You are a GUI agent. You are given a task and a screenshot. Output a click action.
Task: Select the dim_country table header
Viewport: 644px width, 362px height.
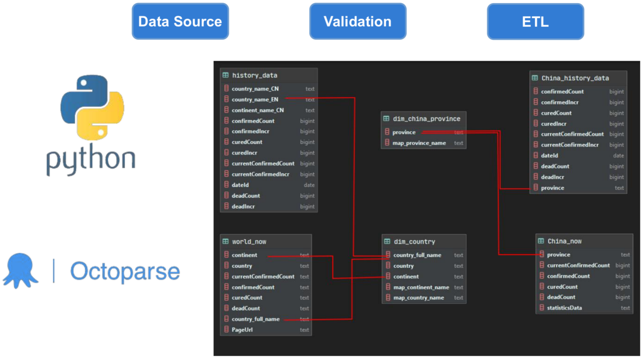pyautogui.click(x=424, y=242)
